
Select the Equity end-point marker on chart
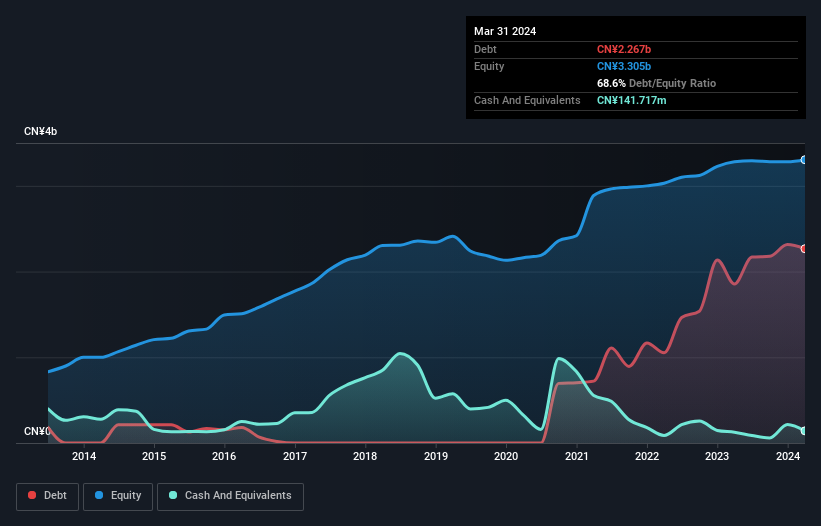(804, 160)
